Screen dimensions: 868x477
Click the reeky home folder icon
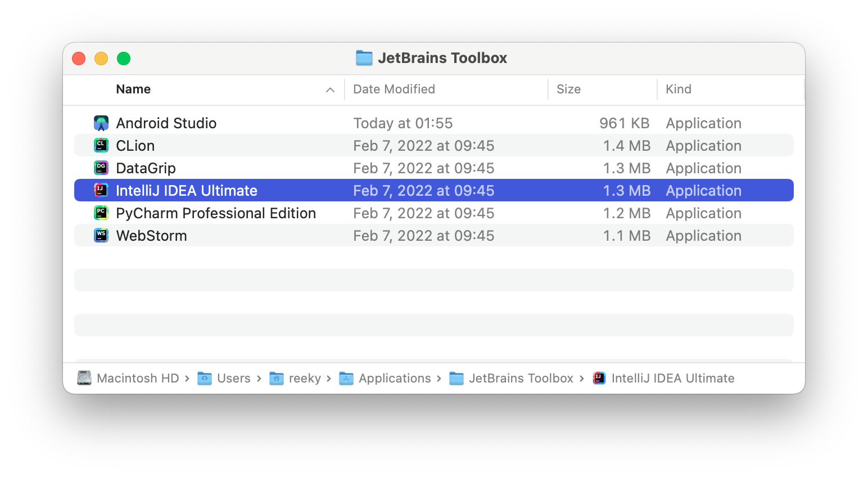pos(277,378)
